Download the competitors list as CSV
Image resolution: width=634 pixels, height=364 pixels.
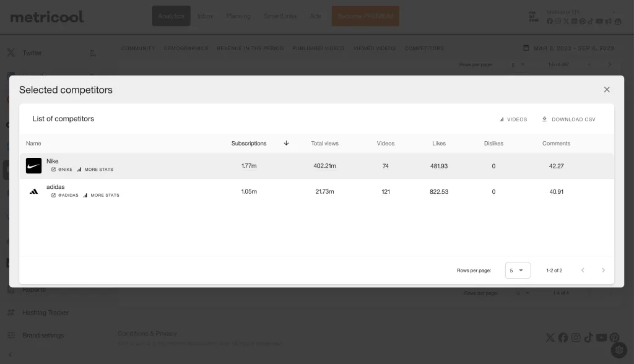(568, 119)
